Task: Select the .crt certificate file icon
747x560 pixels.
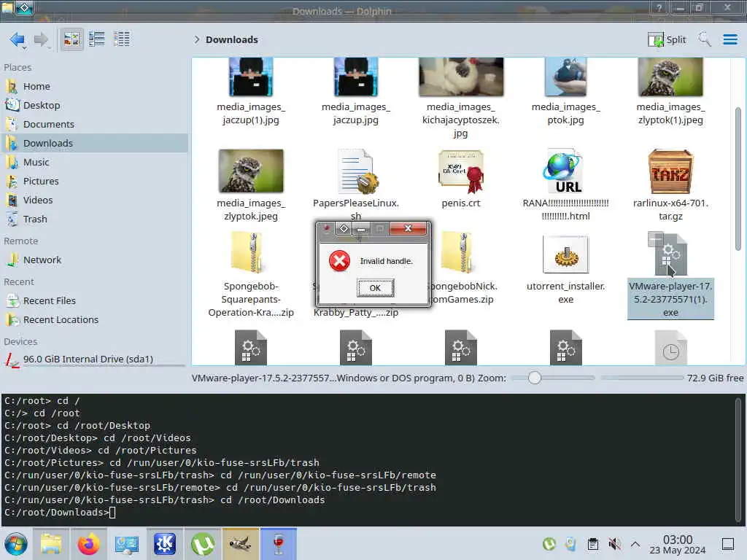Action: pyautogui.click(x=461, y=171)
